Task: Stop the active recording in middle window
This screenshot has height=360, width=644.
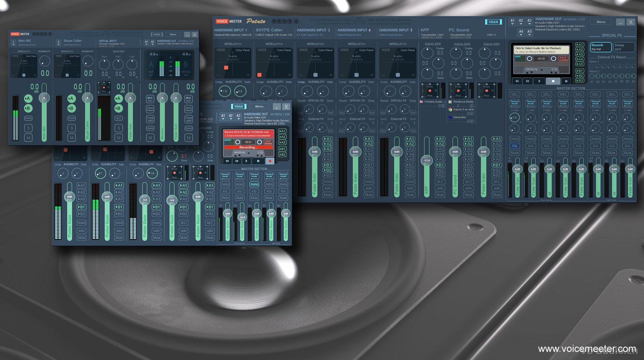Action: coord(258,161)
